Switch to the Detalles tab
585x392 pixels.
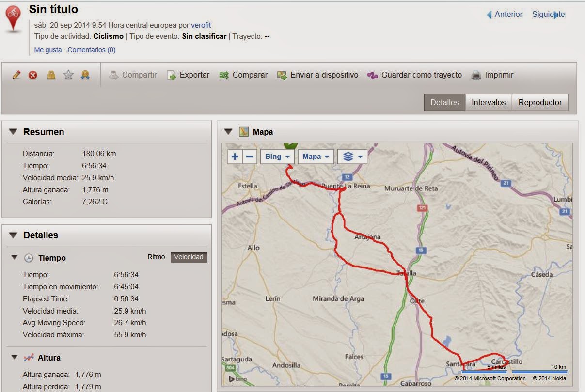point(444,103)
